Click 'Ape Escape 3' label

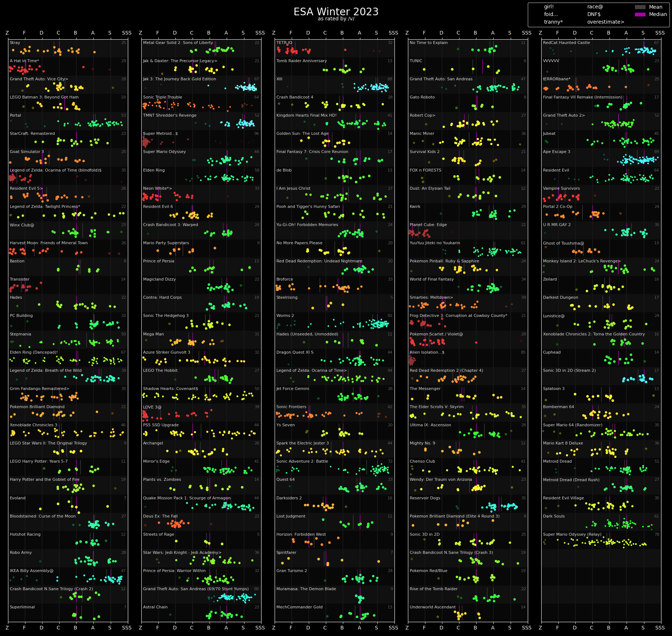click(557, 152)
